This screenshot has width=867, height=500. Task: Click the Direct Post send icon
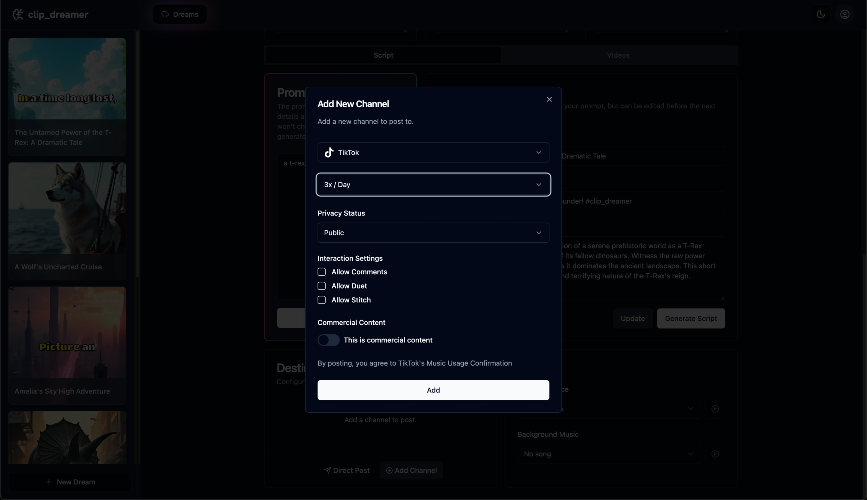pos(327,471)
